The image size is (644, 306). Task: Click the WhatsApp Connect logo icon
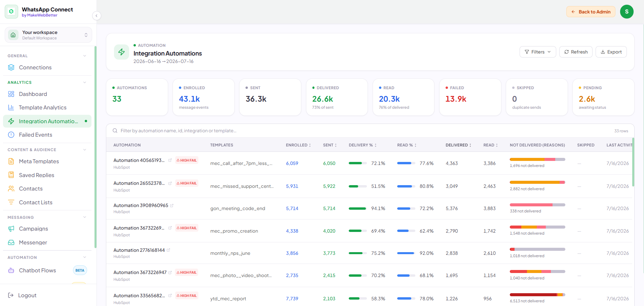tap(11, 11)
